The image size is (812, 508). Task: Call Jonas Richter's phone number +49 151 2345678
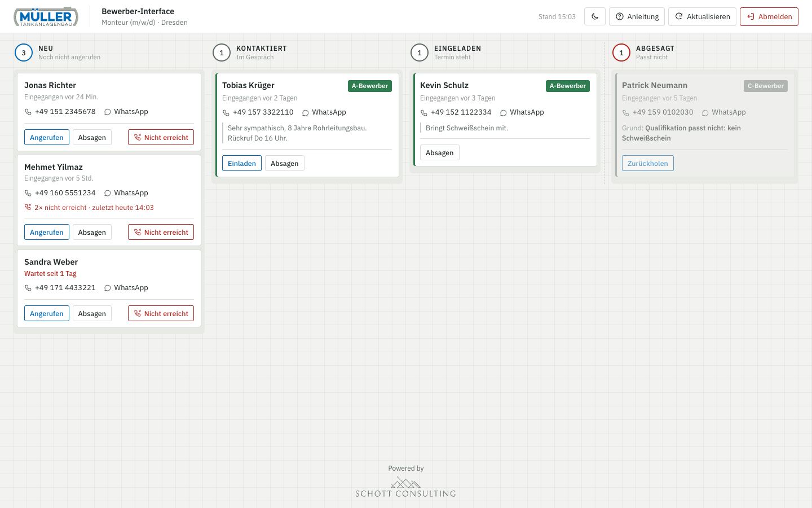[60, 112]
